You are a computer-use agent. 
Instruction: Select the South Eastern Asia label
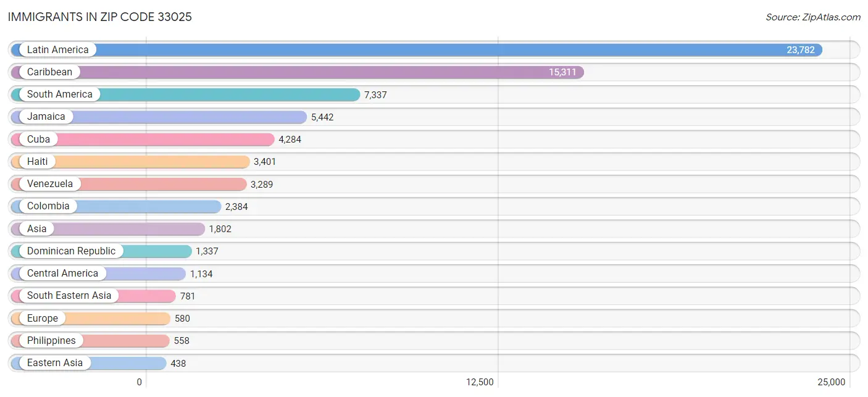69,296
